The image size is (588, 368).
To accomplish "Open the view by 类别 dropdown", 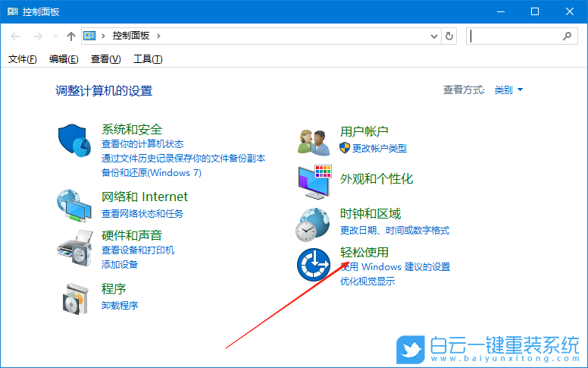I will (x=508, y=90).
